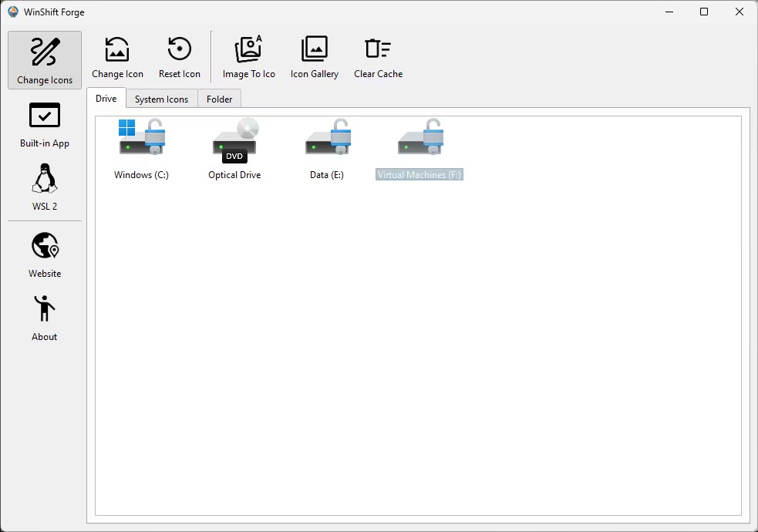Show the About page

[45, 318]
